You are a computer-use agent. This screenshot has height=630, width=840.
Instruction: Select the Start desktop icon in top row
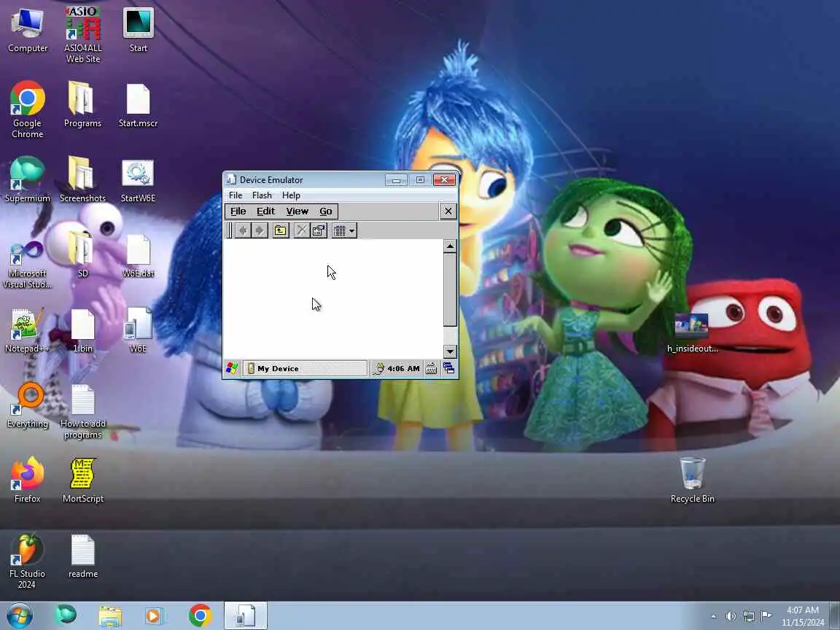[x=139, y=30]
